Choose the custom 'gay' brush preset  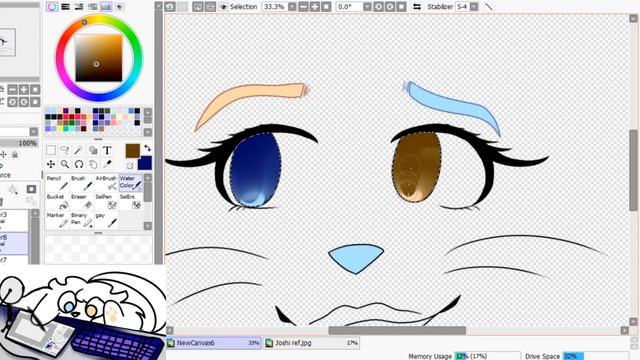tap(106, 220)
